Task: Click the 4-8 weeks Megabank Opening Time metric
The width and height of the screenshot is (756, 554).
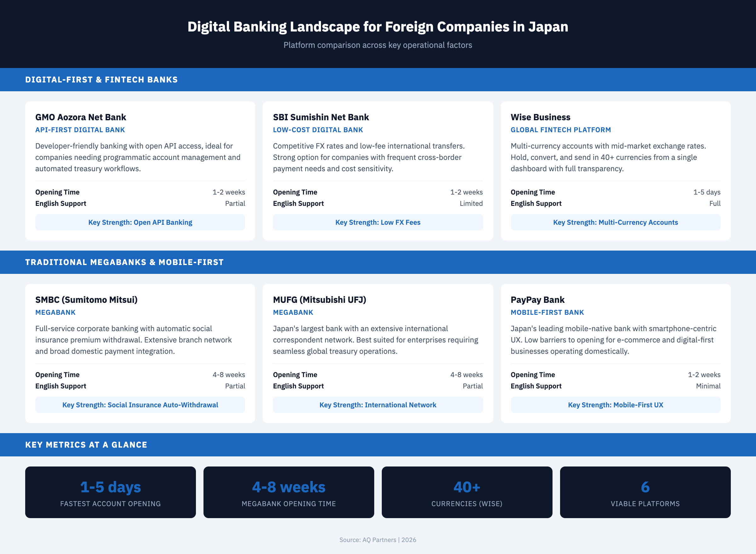Action: point(289,492)
